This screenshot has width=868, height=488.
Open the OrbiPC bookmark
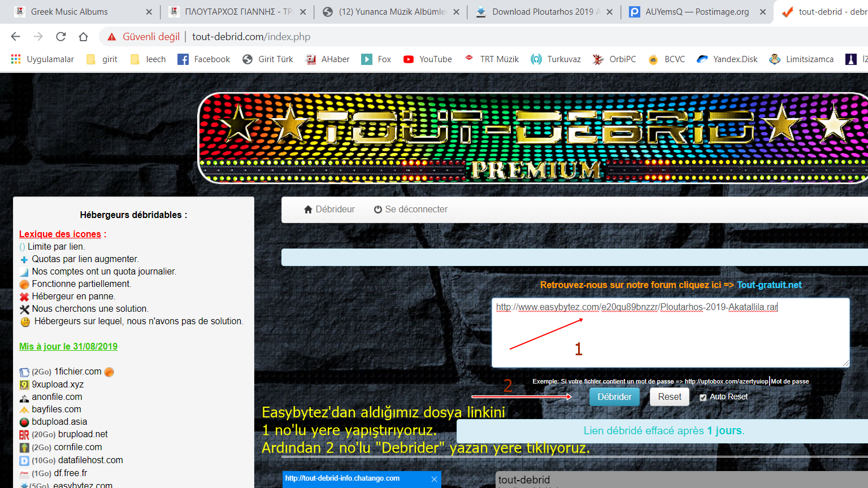[x=614, y=59]
